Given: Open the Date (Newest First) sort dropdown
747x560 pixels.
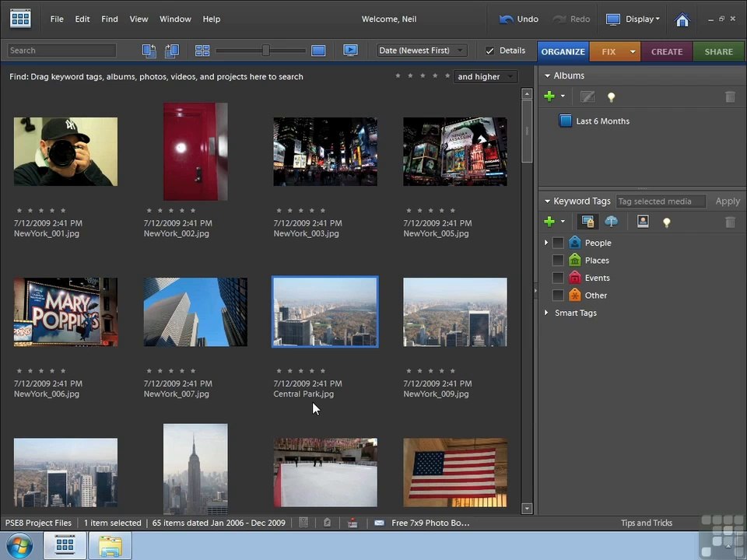Looking at the screenshot, I should point(422,51).
